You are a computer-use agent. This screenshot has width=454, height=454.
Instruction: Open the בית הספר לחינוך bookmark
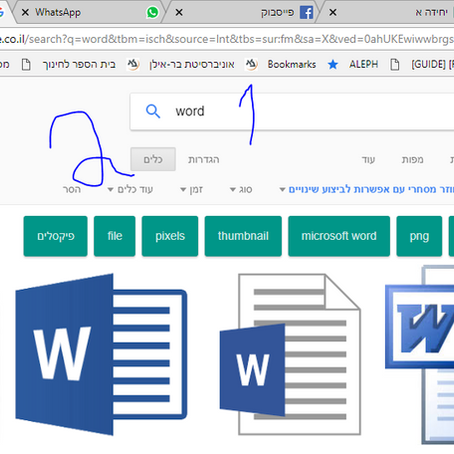pyautogui.click(x=79, y=64)
